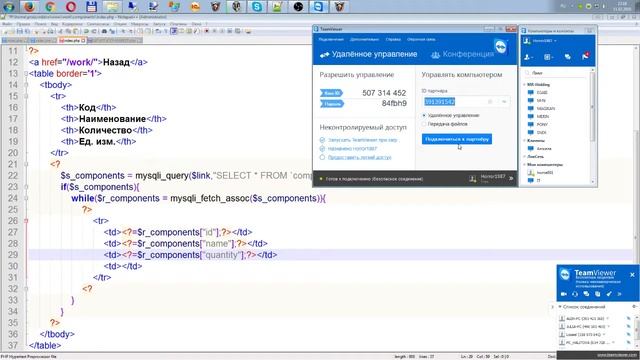The image size is (640, 360).
Task: Collapse code fold at line 23 if statement
Action: 26,187
